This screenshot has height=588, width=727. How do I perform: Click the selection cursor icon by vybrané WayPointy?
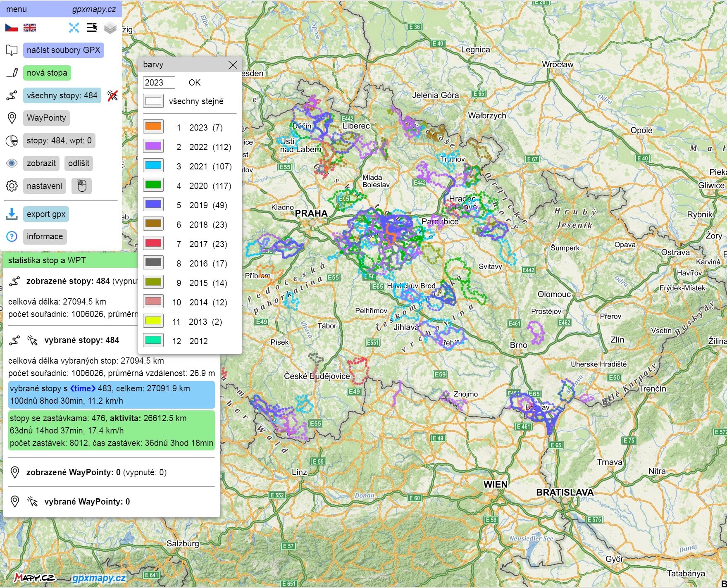click(32, 502)
